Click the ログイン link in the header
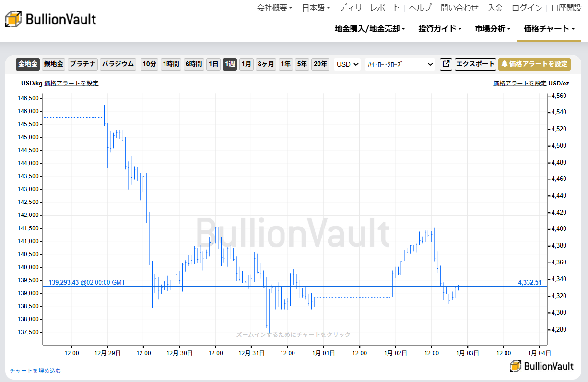This screenshot has width=588, height=382. pos(526,8)
